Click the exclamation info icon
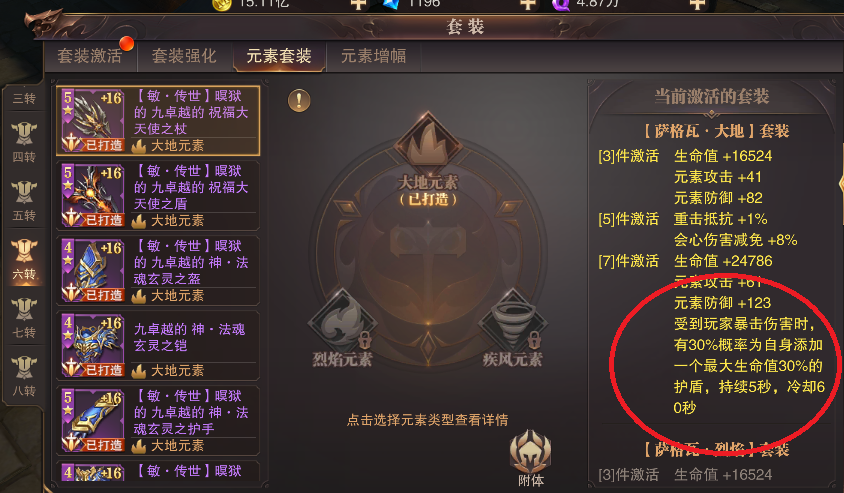This screenshot has width=844, height=493. [299, 100]
